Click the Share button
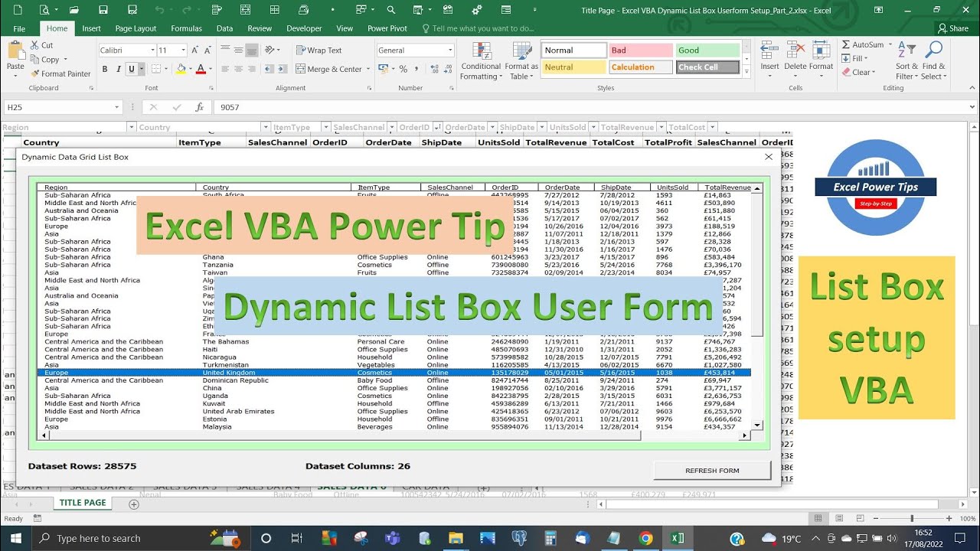The width and height of the screenshot is (980, 551). [953, 28]
